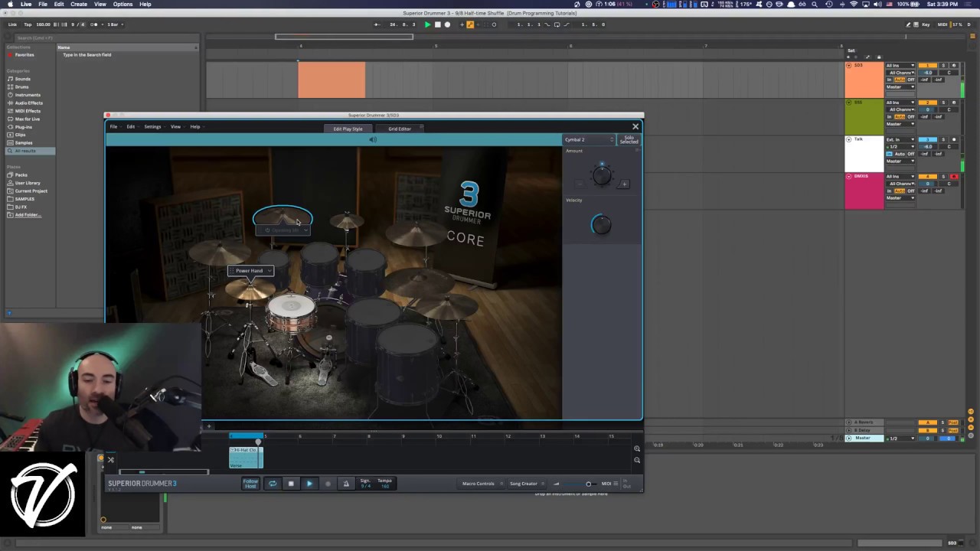Open DMXIS track All Ins dropdown
This screenshot has height=551, width=980.
click(900, 177)
